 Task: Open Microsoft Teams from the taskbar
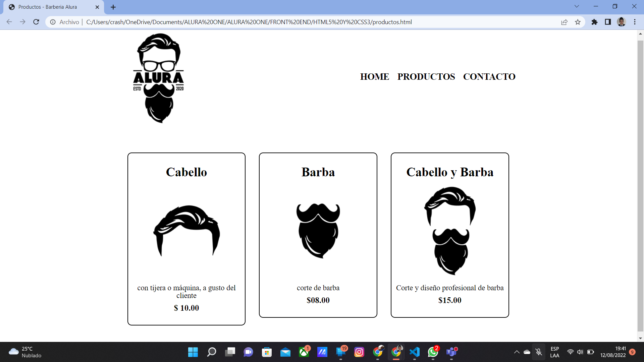[451, 352]
